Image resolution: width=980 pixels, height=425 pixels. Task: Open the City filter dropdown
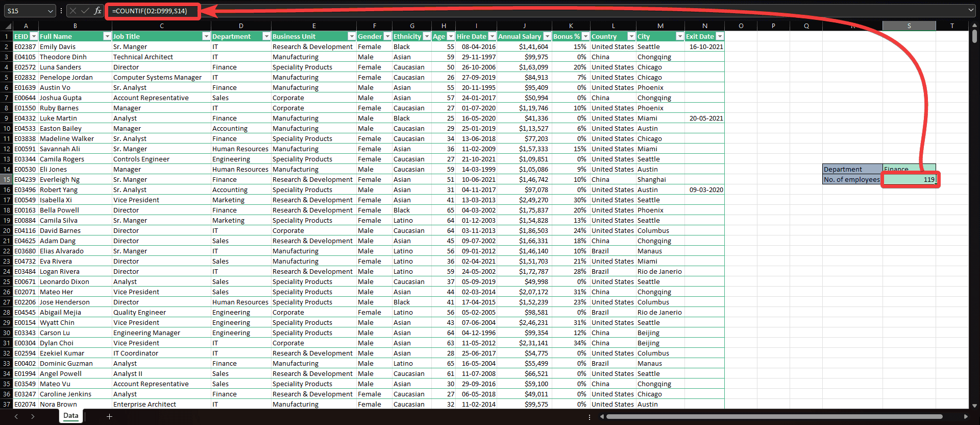[x=680, y=36]
